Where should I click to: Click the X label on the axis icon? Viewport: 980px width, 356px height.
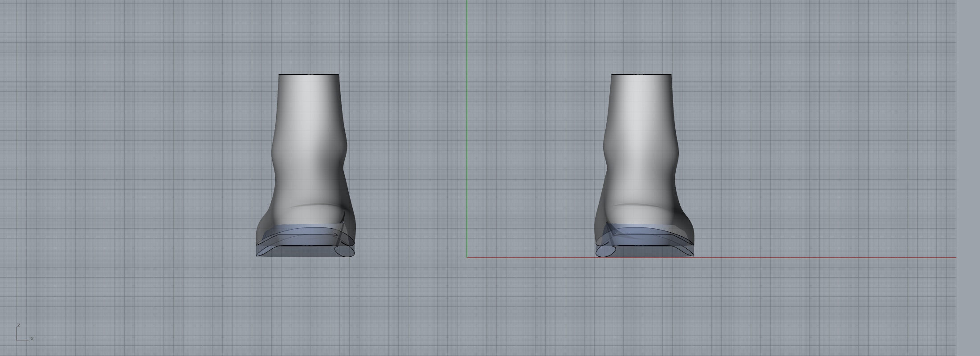point(32,339)
